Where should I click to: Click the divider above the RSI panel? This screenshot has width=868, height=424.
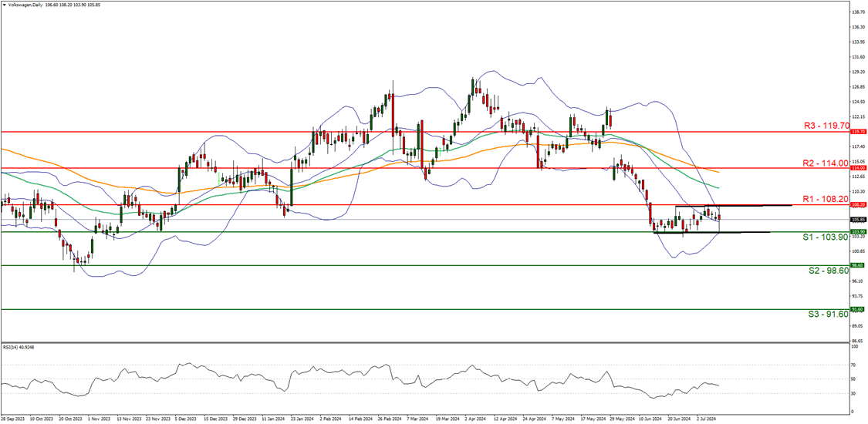tap(424, 342)
